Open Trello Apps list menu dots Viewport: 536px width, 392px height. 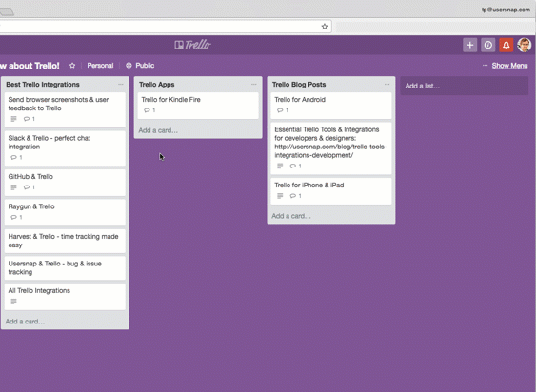pos(253,85)
